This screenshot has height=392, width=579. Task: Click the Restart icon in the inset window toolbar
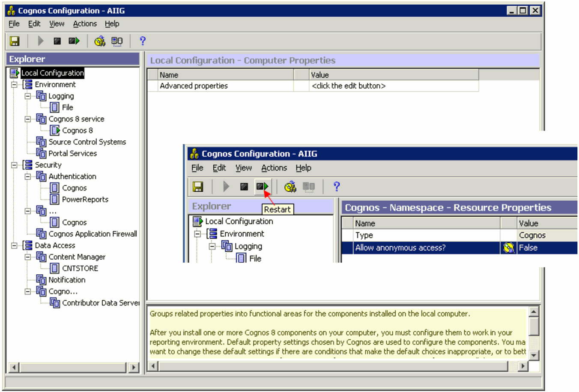[x=262, y=187]
